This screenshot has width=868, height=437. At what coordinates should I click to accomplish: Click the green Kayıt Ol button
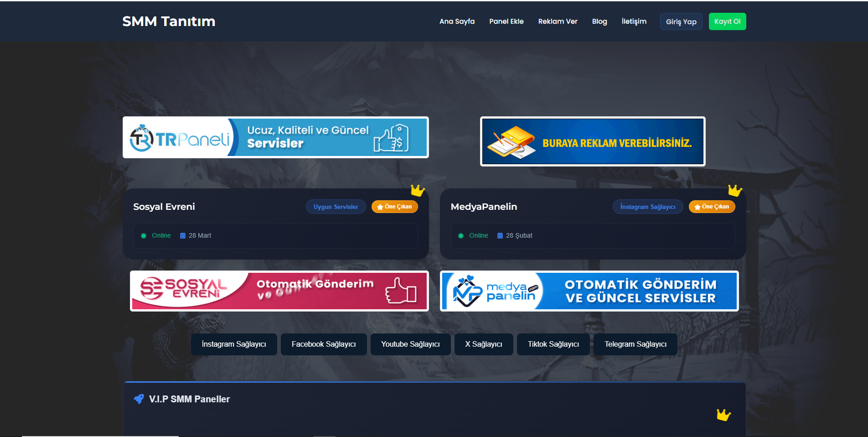pyautogui.click(x=727, y=21)
